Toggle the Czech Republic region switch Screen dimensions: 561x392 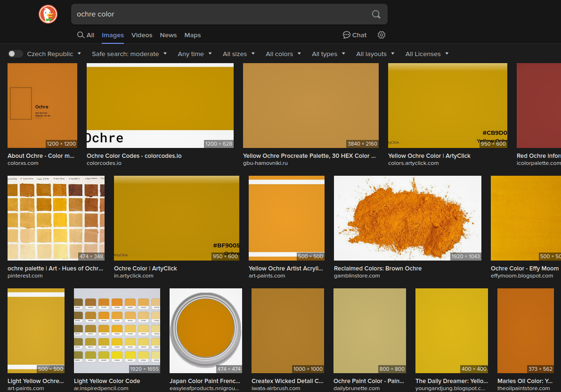tap(16, 54)
